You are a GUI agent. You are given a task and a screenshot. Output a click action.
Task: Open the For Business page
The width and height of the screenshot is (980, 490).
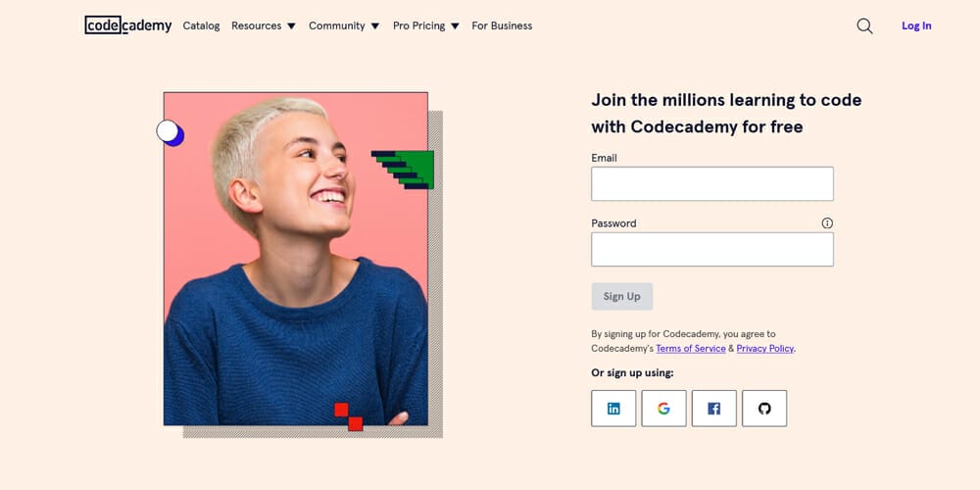pos(502,26)
